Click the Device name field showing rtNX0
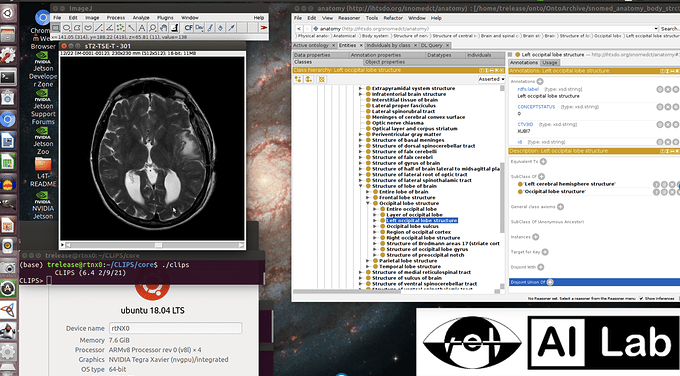Viewport: 680px width, 376px height. point(175,328)
